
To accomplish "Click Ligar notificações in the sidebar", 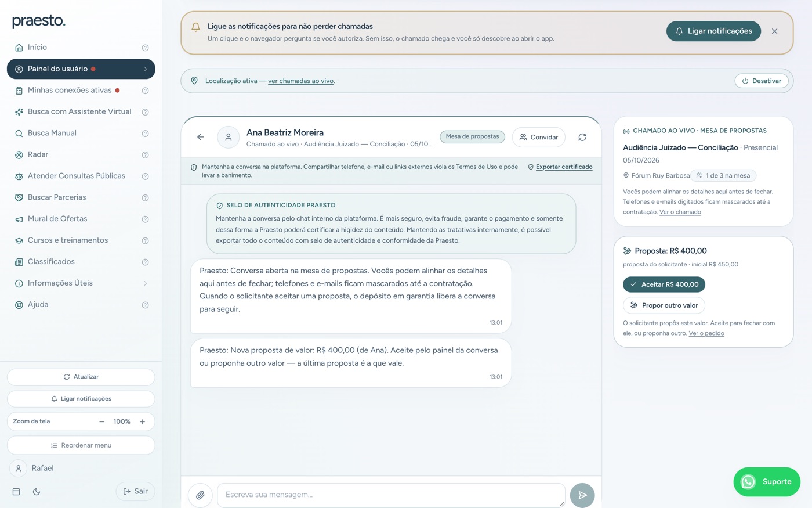I will coord(81,399).
